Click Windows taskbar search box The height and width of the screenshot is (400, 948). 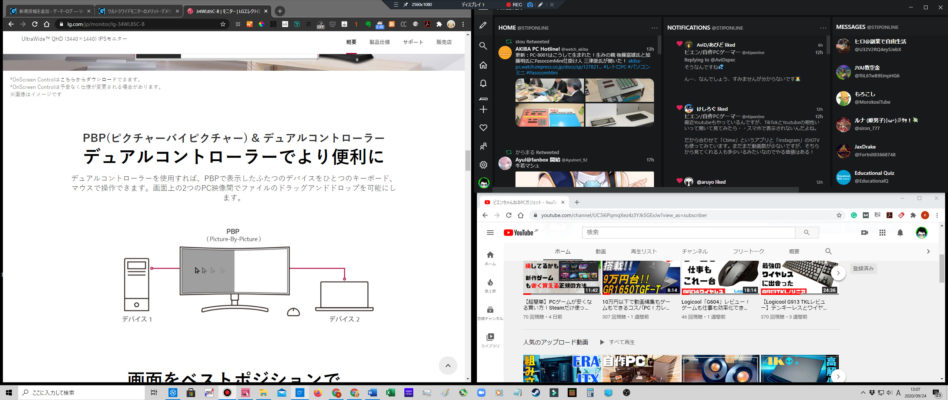pos(82,392)
